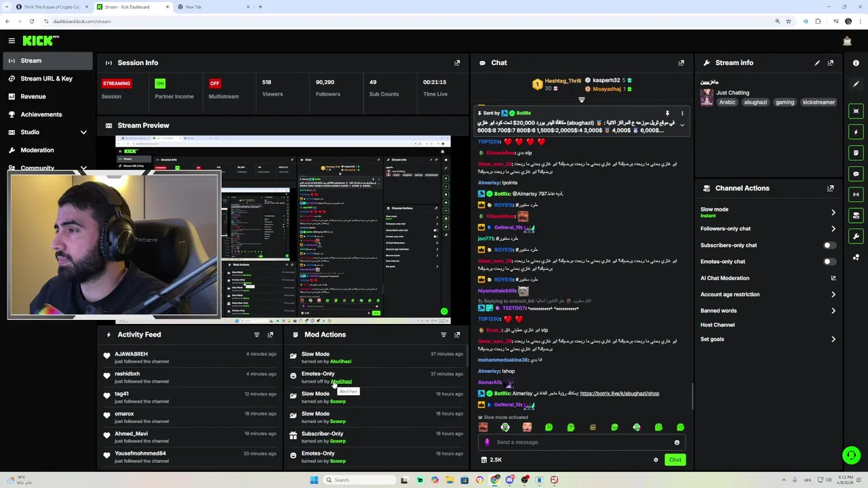Click the Just Chatting category thumbnail
The image size is (868, 488).
point(707,97)
